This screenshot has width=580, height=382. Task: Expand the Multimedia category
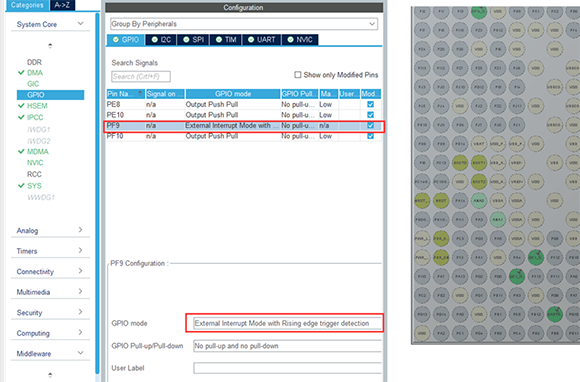pos(80,291)
